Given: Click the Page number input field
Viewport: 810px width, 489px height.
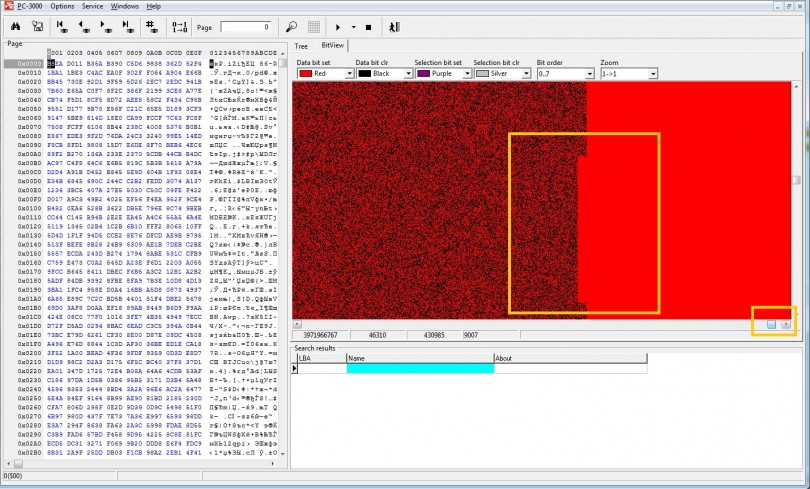Looking at the screenshot, I should pos(246,27).
